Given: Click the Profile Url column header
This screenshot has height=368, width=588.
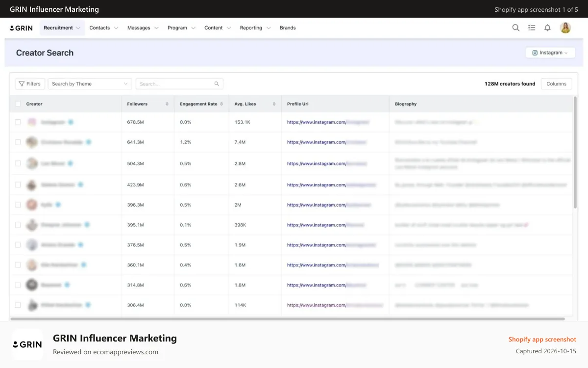Looking at the screenshot, I should click(298, 104).
